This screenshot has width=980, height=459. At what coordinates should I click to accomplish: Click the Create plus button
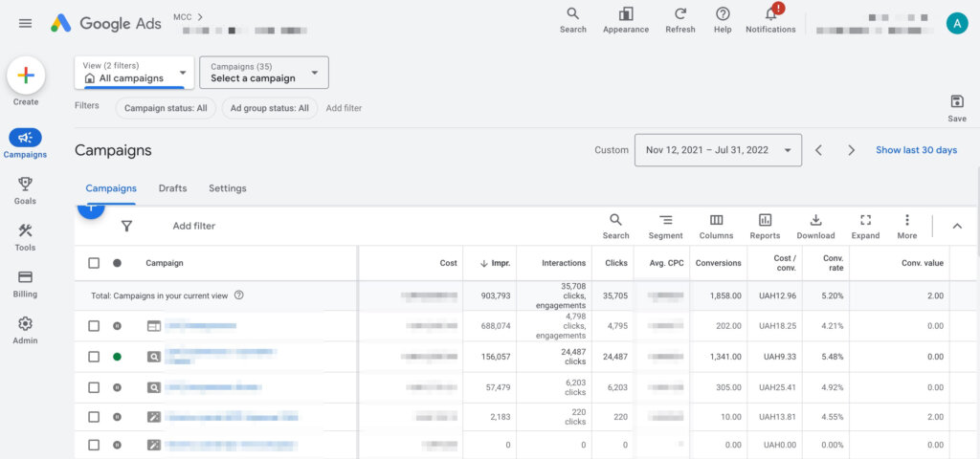(26, 76)
